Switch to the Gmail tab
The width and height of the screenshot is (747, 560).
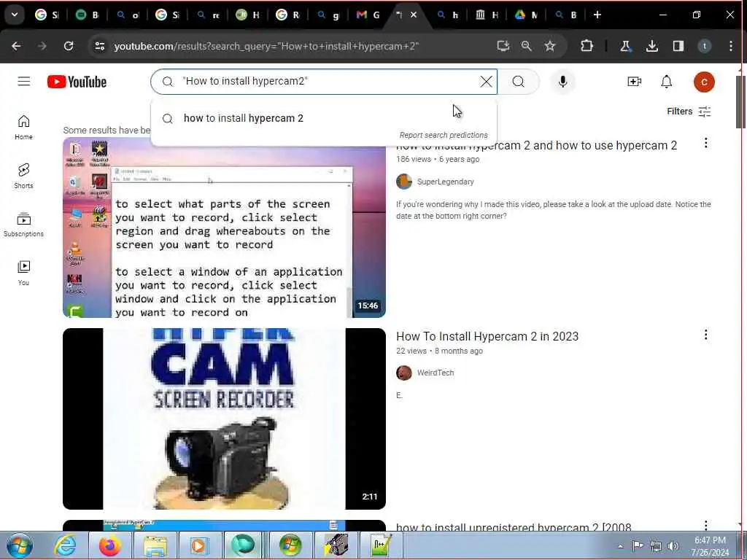(368, 15)
